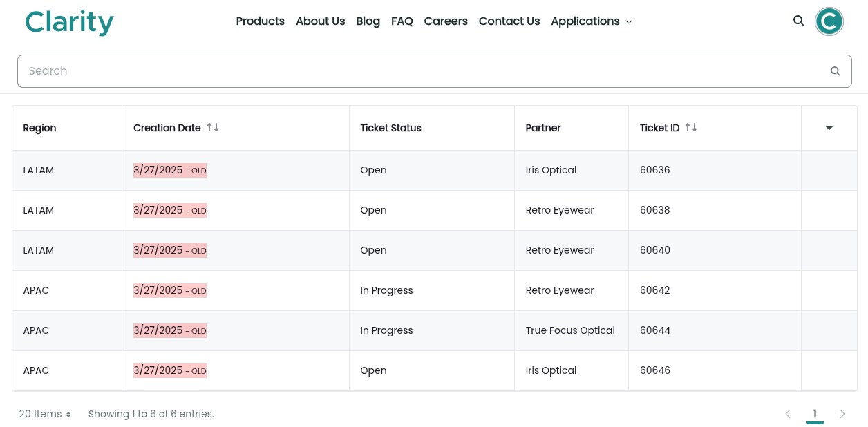Open the Products menu item
Viewport: 868px width, 427px height.
pyautogui.click(x=261, y=21)
